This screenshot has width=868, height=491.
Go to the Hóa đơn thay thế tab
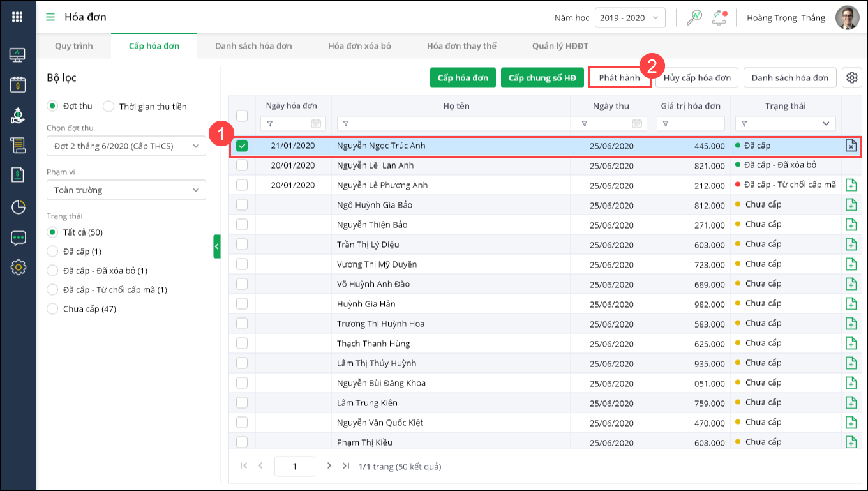coord(461,46)
